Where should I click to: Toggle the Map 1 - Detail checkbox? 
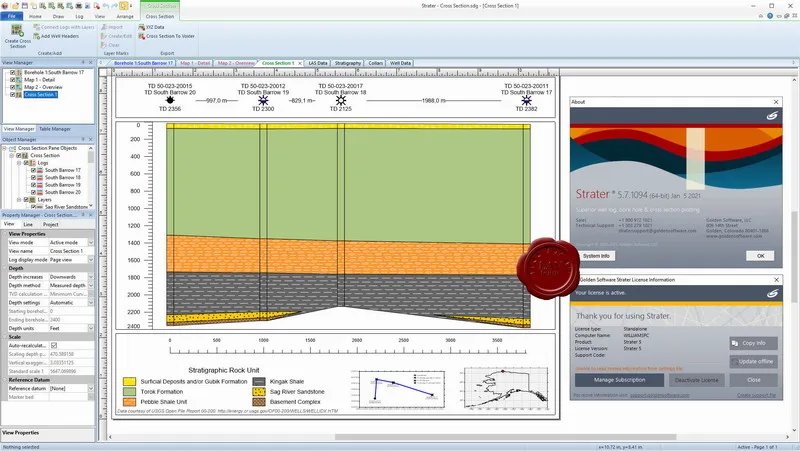pyautogui.click(x=13, y=80)
